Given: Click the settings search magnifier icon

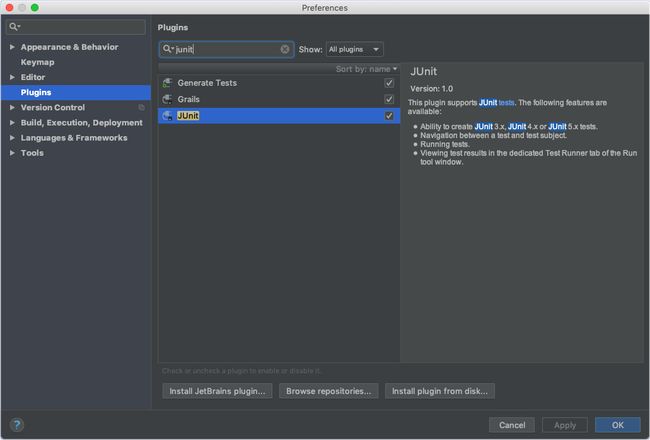Looking at the screenshot, I should pos(14,27).
